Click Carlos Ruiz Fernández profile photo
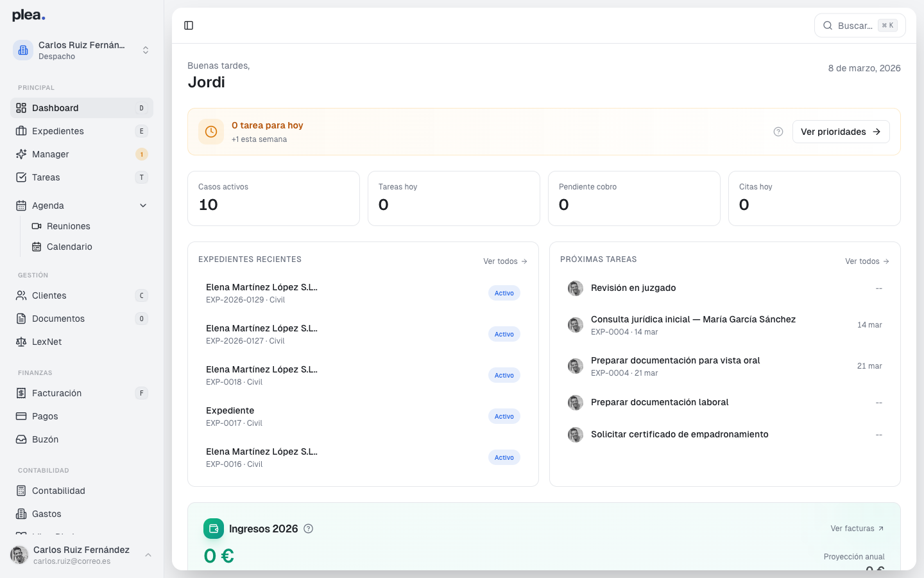The width and height of the screenshot is (924, 578). (19, 555)
